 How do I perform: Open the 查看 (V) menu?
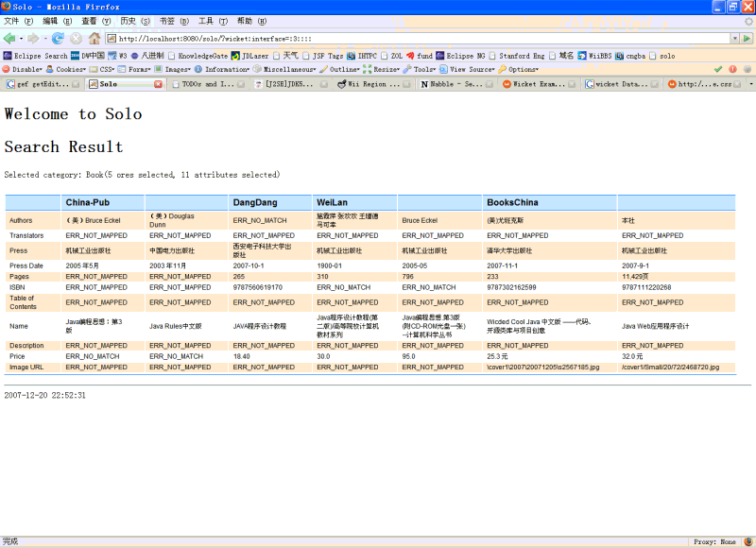click(96, 21)
